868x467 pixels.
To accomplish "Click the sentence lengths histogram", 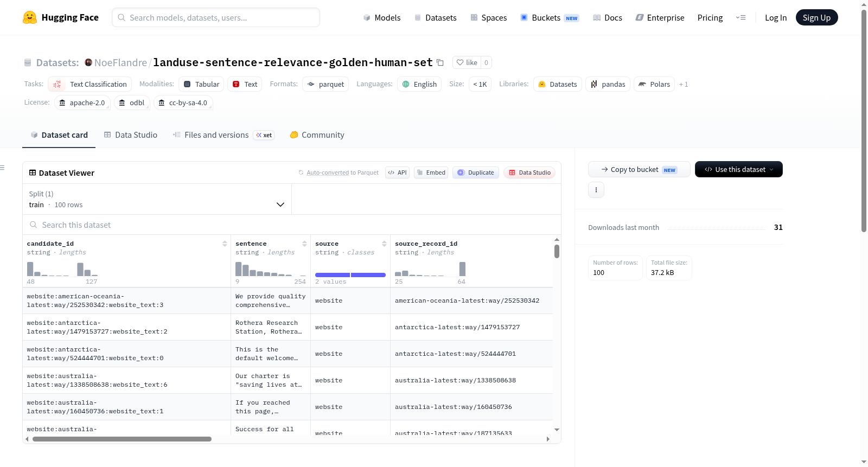I will 271,270.
